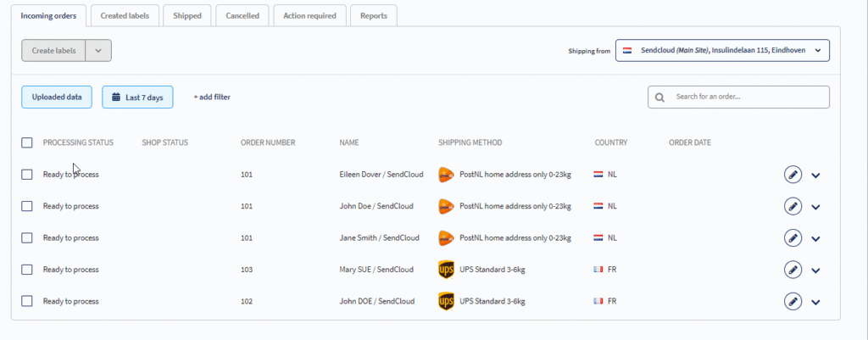Click UPS logo on Mary SUE row
This screenshot has width=868, height=340.
tap(446, 270)
